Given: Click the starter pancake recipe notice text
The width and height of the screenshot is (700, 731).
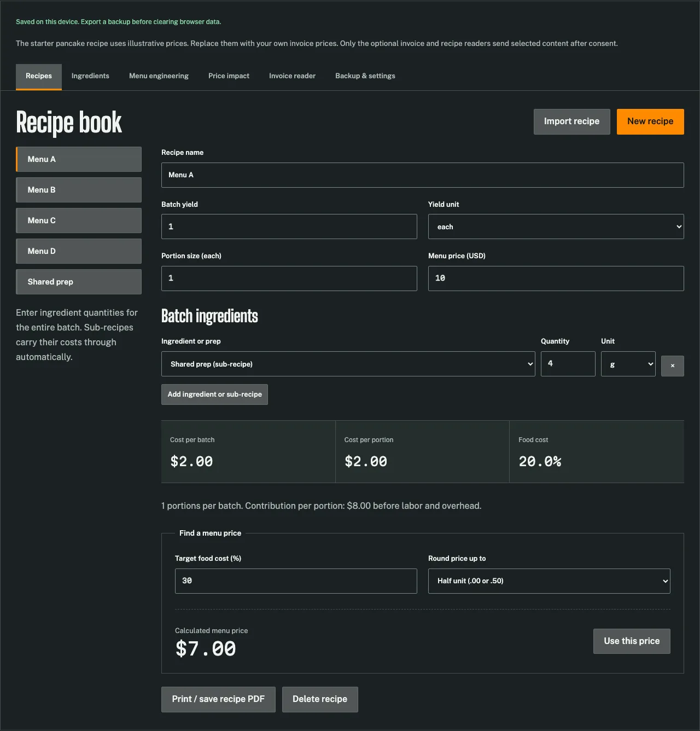Looking at the screenshot, I should click(317, 44).
